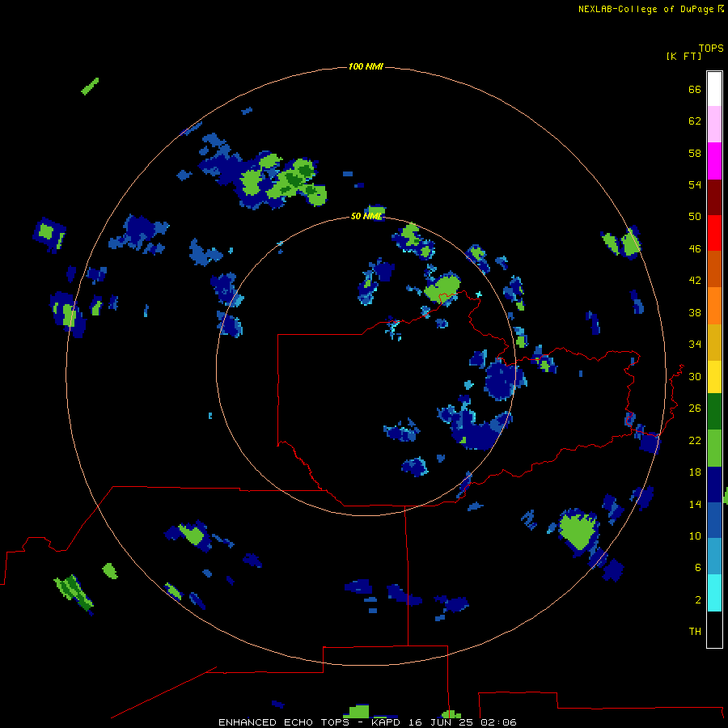Screen dimensions: 728x728
Task: Click legend label 22
Action: tap(695, 440)
